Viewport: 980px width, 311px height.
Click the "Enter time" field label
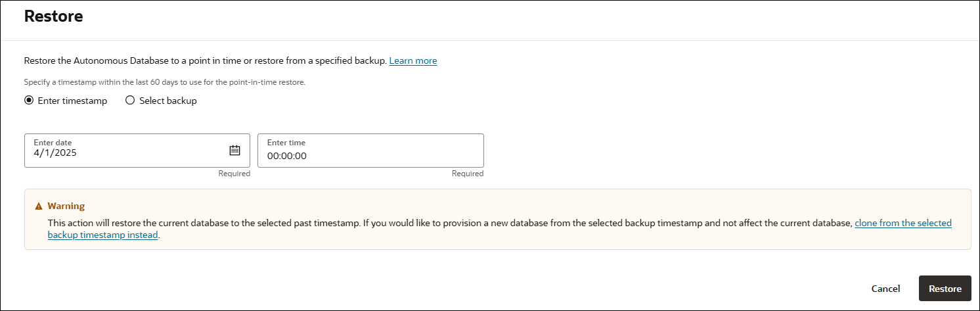286,143
